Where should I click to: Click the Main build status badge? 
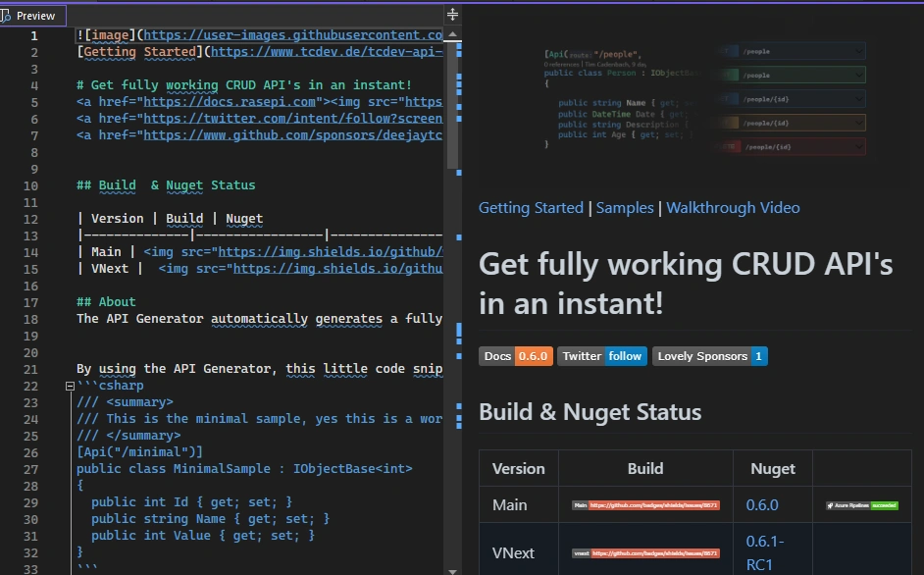(x=645, y=505)
